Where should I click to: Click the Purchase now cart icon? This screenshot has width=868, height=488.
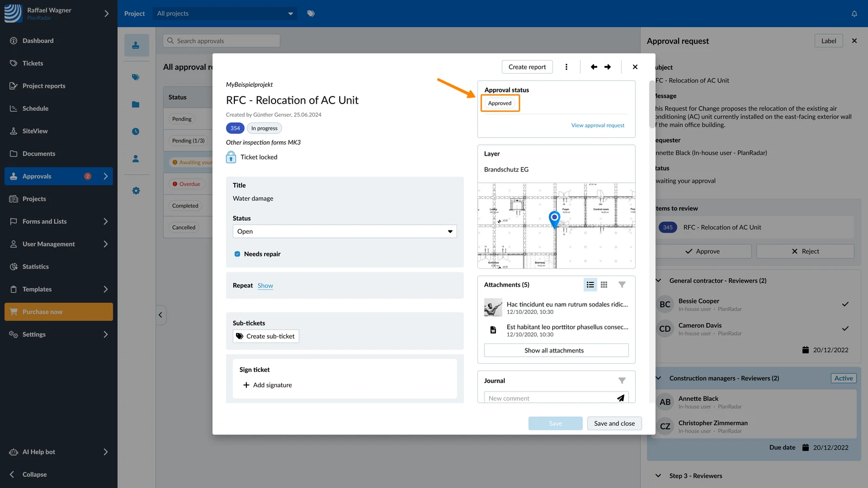coord(14,312)
